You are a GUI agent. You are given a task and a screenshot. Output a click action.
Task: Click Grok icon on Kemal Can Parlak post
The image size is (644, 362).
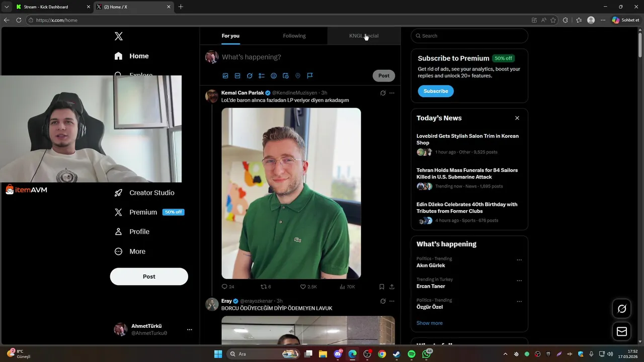383,93
